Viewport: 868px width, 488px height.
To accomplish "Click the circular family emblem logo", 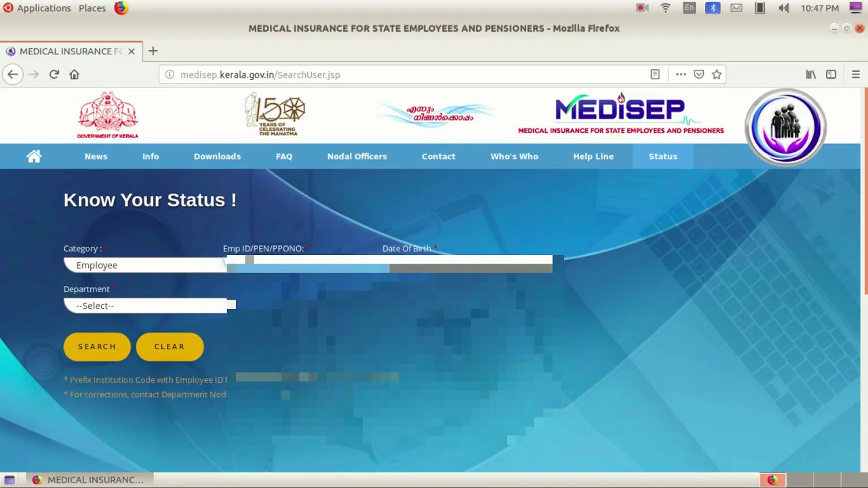I will pyautogui.click(x=785, y=127).
